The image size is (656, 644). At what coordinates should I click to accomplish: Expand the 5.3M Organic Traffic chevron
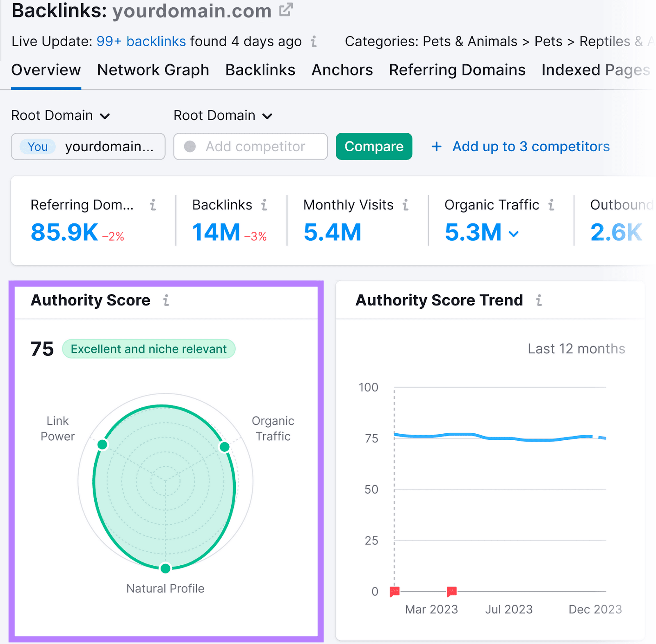514,234
